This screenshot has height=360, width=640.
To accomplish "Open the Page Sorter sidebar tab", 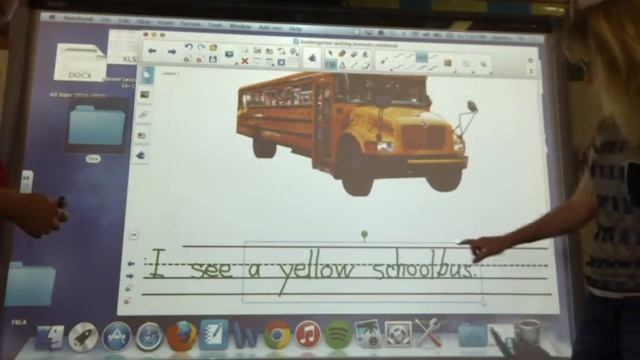I will [147, 75].
